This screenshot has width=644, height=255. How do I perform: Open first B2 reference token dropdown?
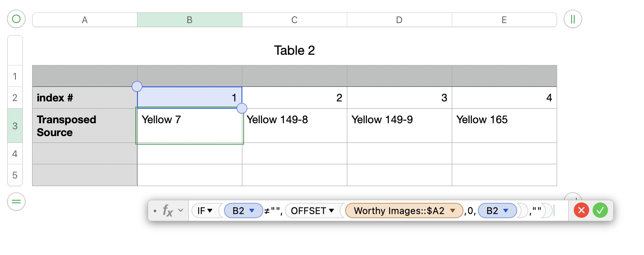[252, 211]
